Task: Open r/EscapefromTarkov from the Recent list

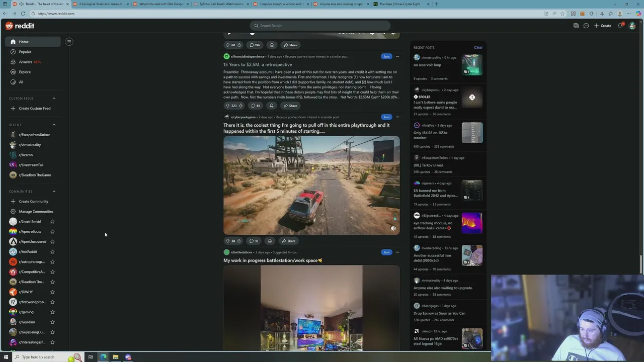Action: tap(33, 135)
